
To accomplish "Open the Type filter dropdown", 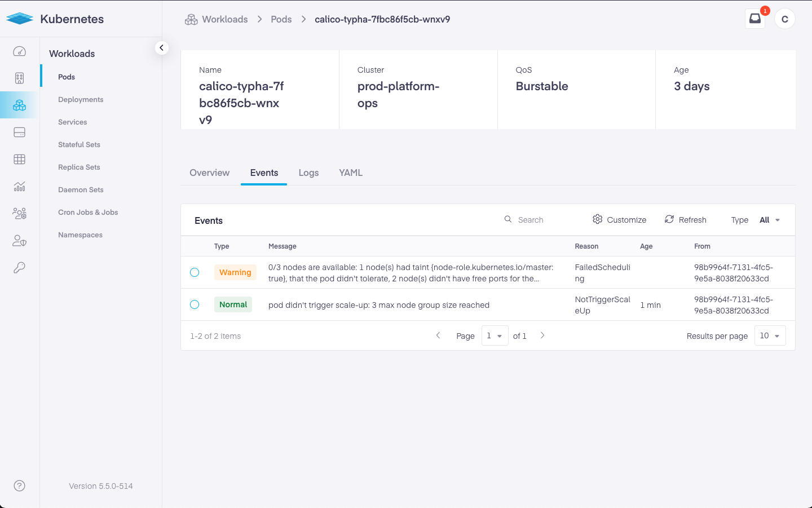I will [769, 220].
